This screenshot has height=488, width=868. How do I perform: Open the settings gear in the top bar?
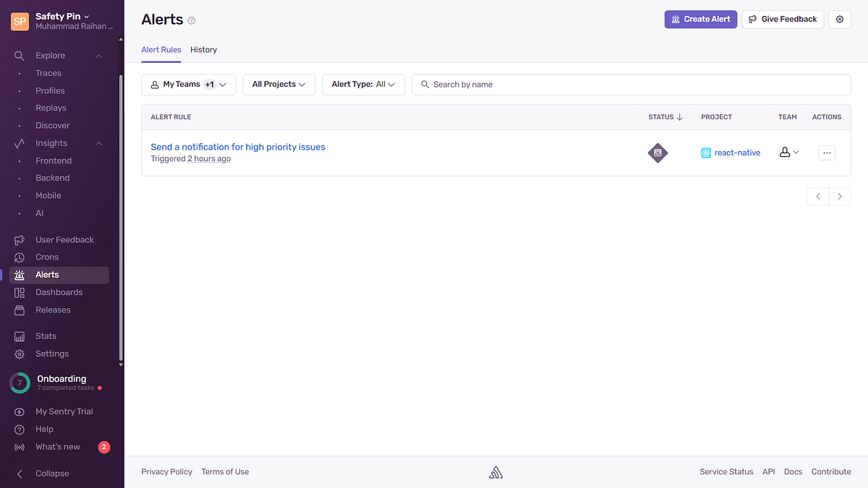[x=839, y=20]
